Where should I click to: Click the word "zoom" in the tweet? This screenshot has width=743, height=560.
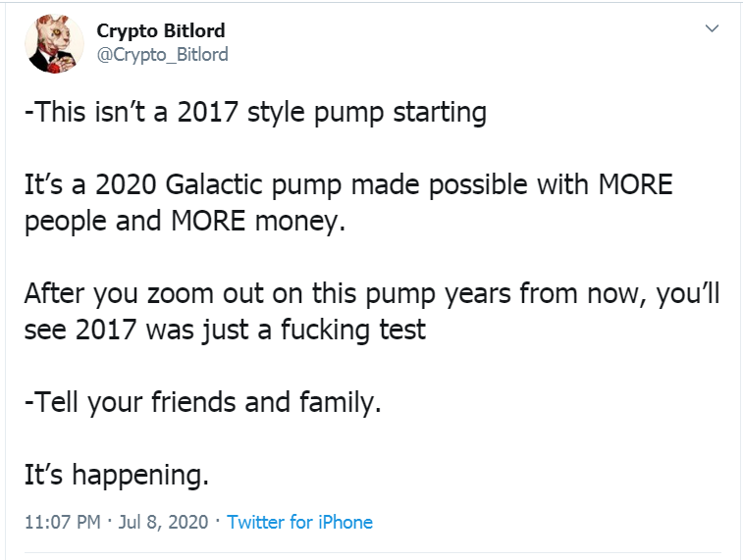click(x=178, y=292)
